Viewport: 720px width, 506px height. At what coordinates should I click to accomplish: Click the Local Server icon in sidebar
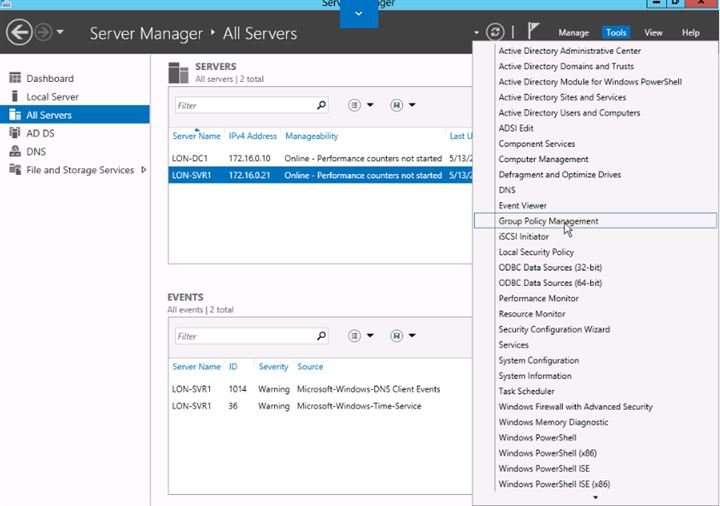click(14, 97)
